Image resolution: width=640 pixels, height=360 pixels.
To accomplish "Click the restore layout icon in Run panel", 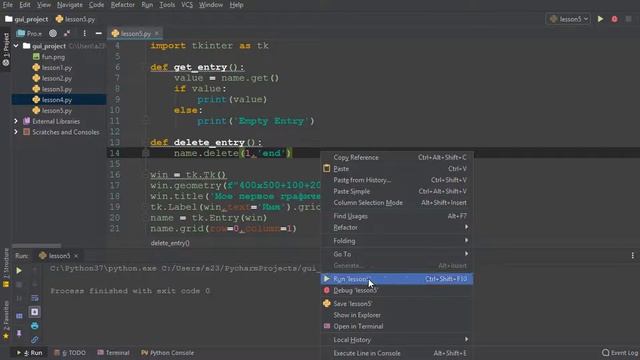I will (x=19, y=316).
